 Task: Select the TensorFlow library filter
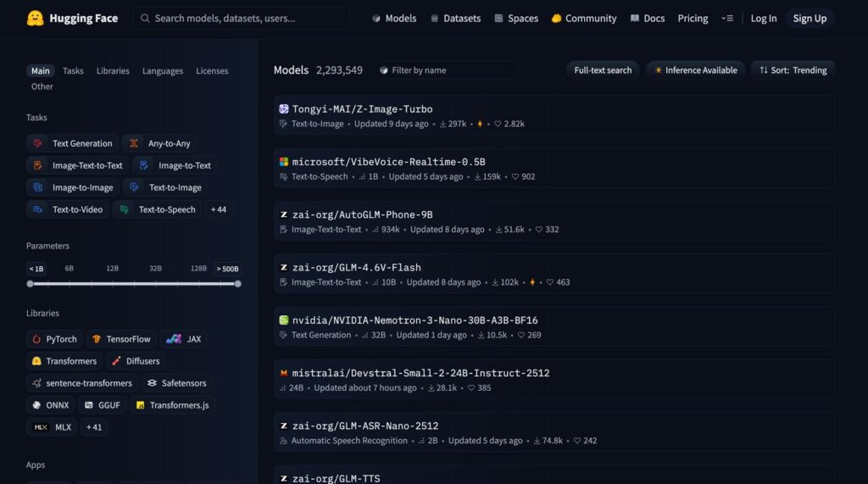(x=121, y=339)
